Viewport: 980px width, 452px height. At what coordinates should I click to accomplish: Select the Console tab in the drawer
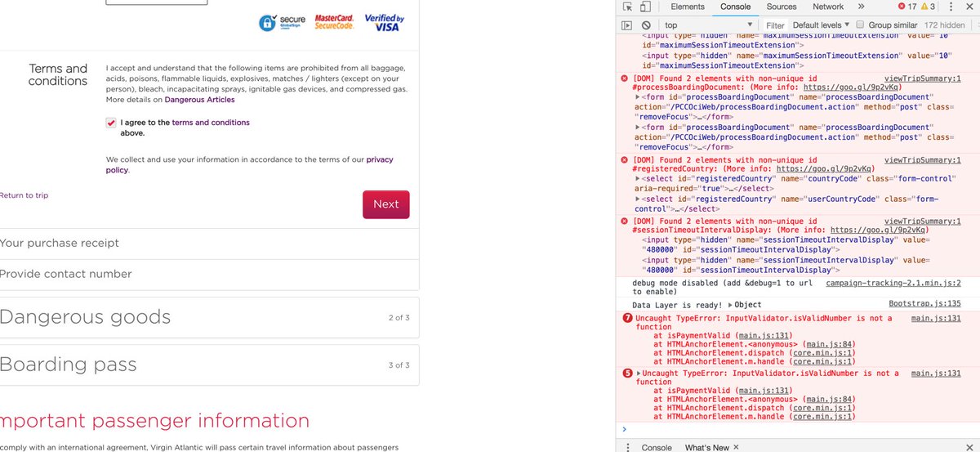click(x=657, y=447)
